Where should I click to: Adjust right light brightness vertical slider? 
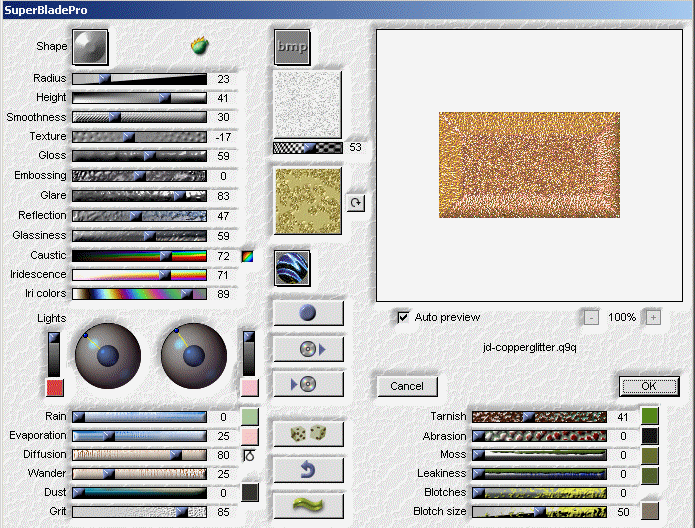point(249,353)
